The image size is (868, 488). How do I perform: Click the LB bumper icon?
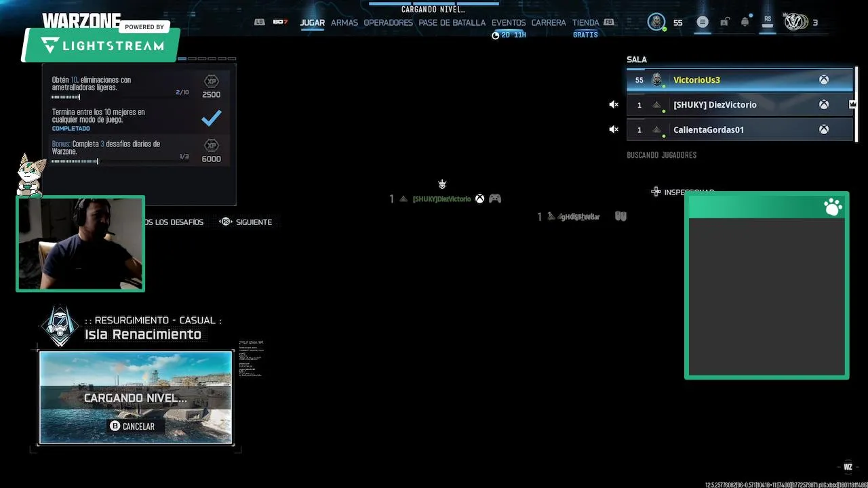pyautogui.click(x=259, y=22)
